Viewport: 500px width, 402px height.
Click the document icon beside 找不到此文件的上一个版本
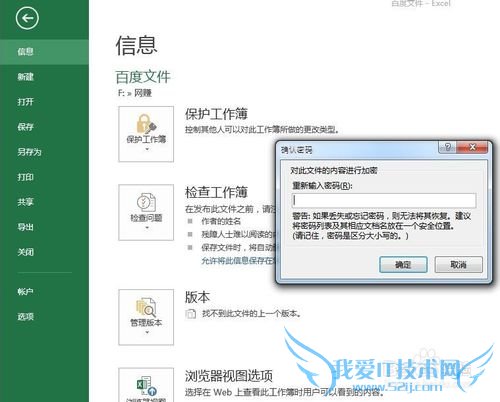(191, 314)
